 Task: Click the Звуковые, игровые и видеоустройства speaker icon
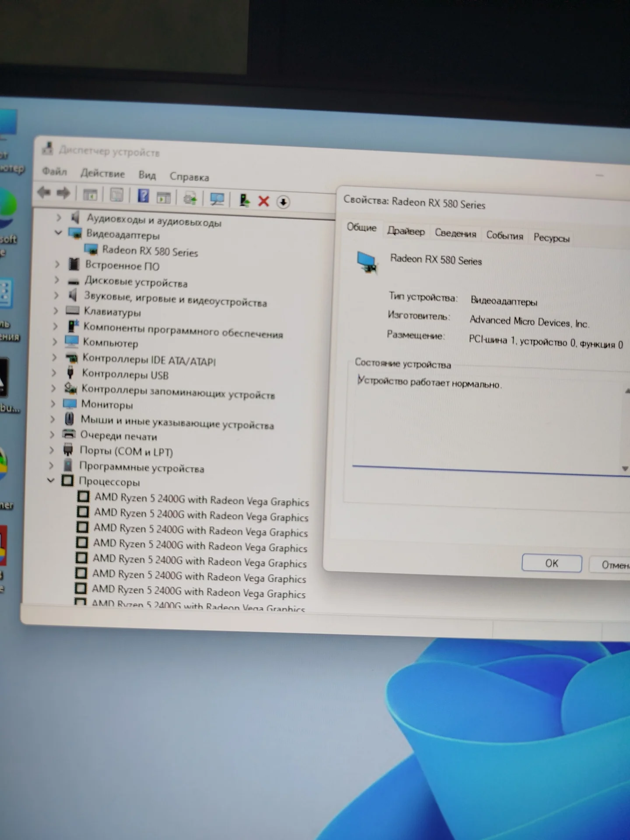[73, 295]
